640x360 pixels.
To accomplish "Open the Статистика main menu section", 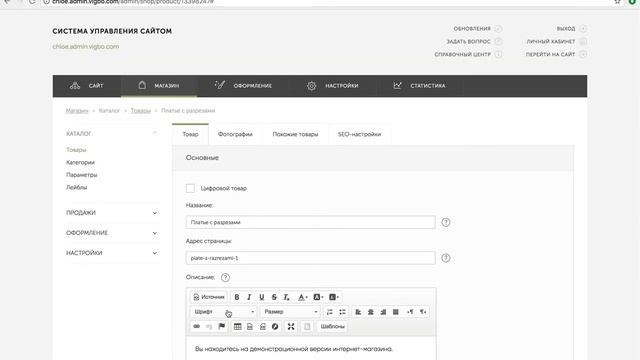I will pyautogui.click(x=419, y=86).
